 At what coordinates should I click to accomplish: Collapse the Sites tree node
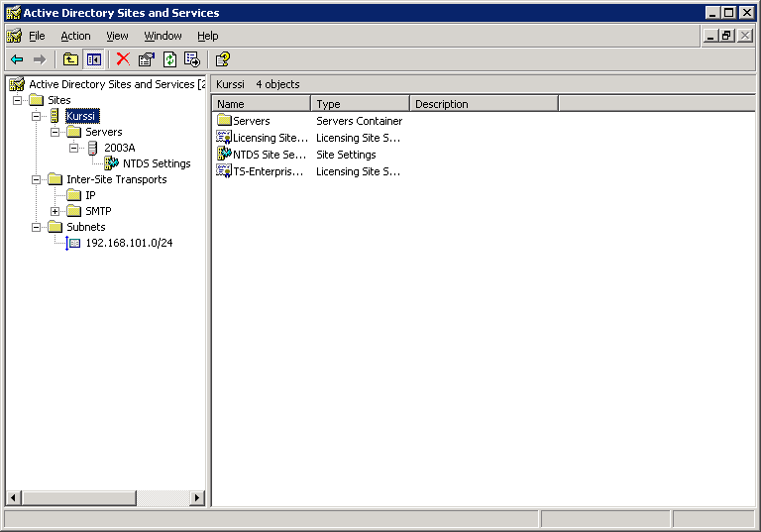pos(17,100)
